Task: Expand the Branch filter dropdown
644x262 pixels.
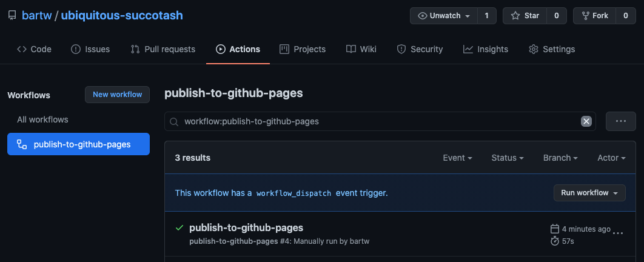Action: click(560, 158)
